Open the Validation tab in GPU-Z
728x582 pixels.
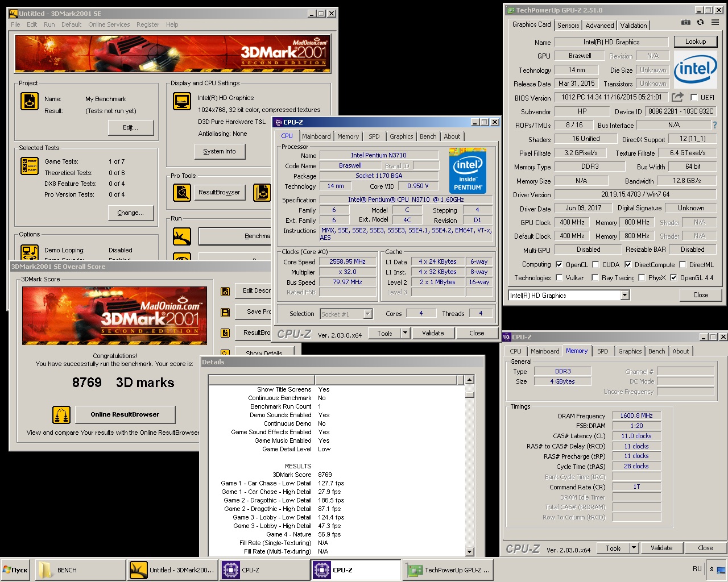coord(634,26)
